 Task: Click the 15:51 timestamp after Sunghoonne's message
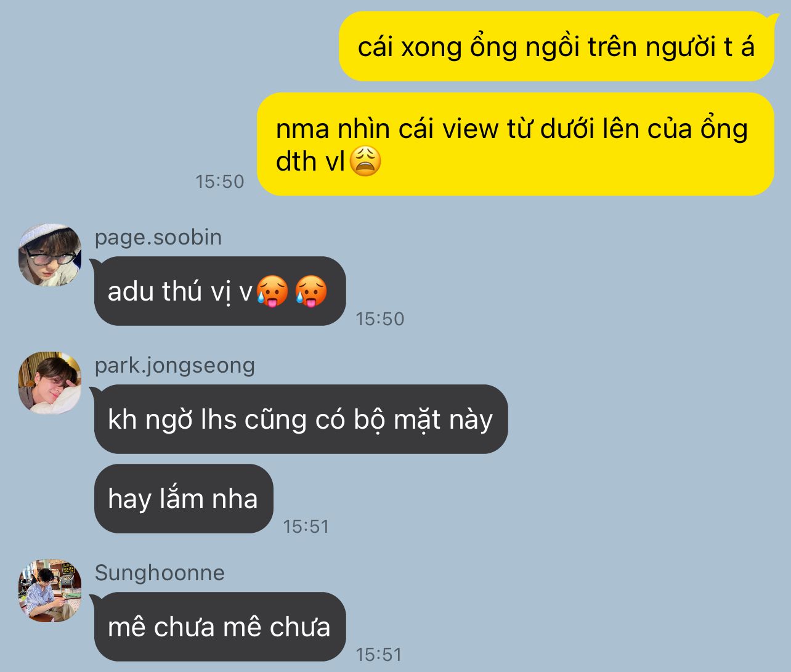click(x=379, y=654)
